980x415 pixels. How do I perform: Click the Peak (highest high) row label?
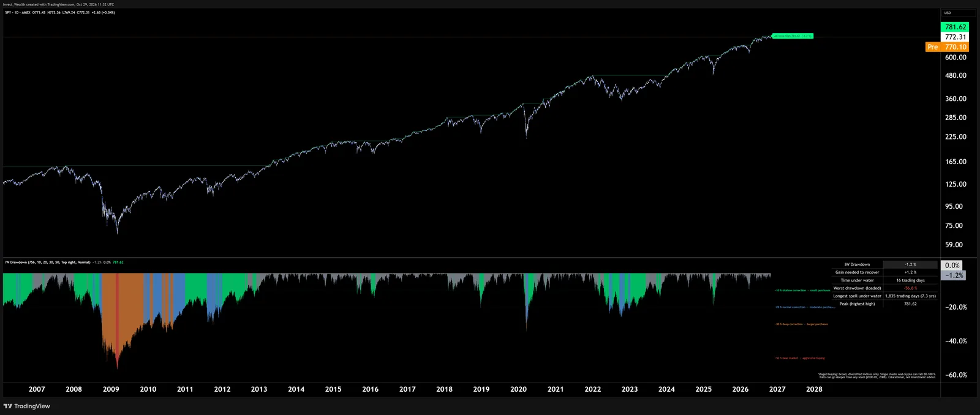click(x=857, y=304)
